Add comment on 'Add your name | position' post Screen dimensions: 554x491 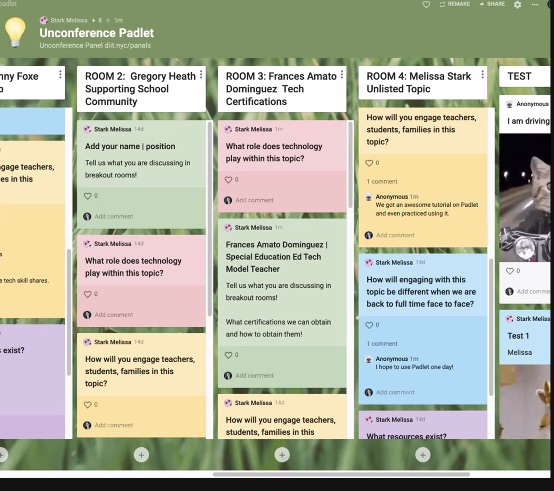pos(114,217)
